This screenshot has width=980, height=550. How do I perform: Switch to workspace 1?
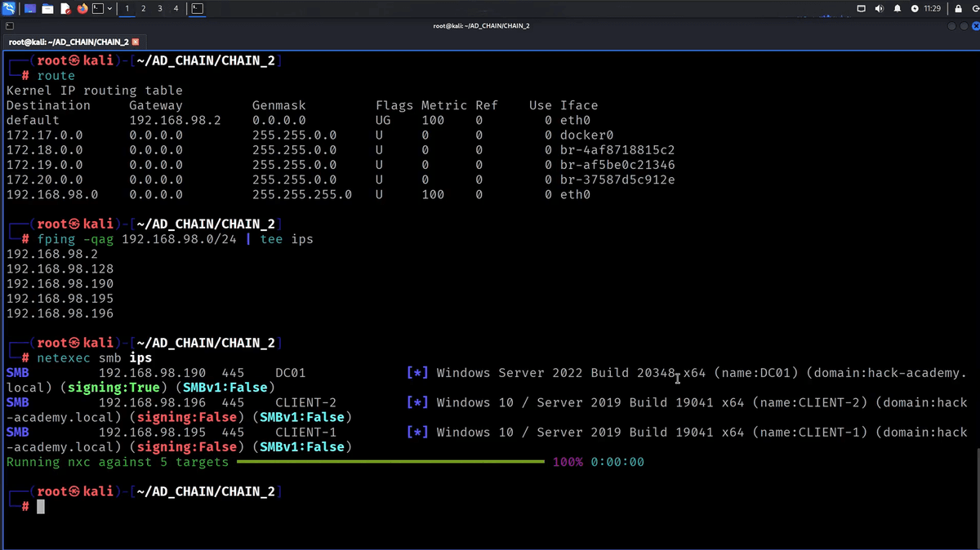[x=127, y=9]
